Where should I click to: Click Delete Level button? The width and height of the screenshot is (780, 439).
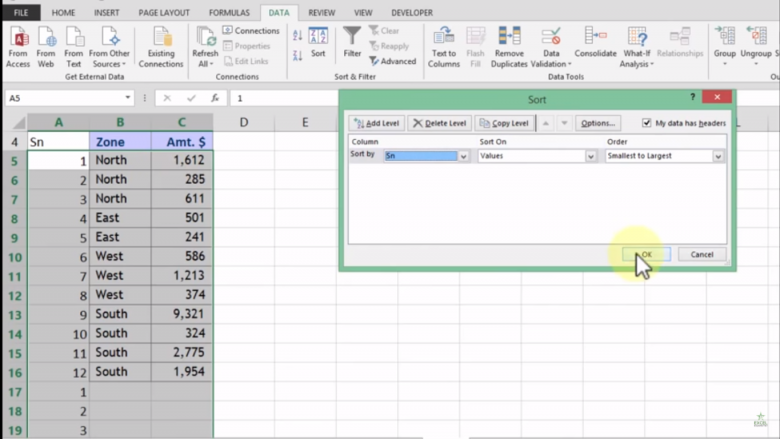tap(439, 123)
